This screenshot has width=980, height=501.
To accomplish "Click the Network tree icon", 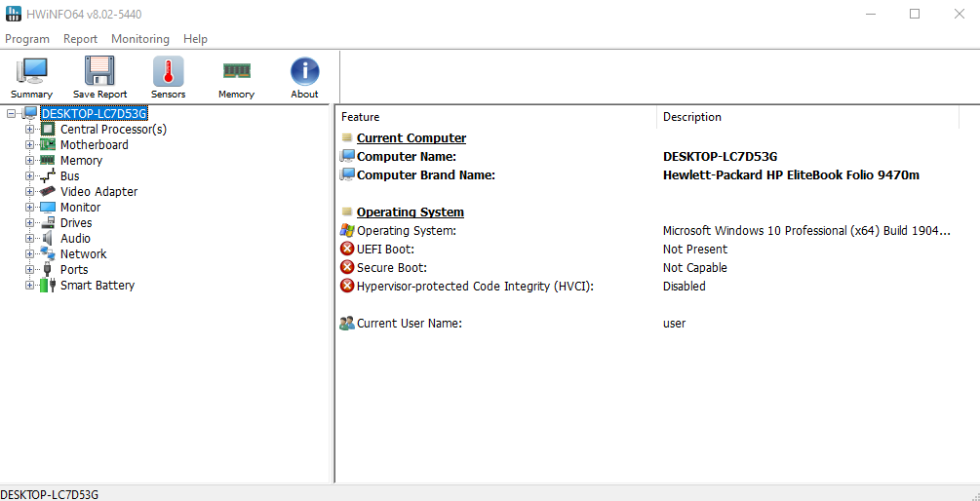I will click(x=48, y=254).
